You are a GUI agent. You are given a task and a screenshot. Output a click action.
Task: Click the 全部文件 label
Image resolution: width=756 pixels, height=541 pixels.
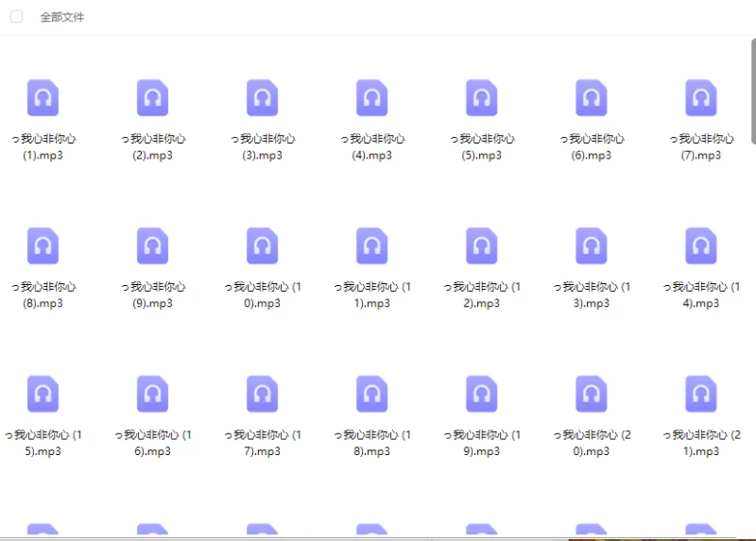61,17
